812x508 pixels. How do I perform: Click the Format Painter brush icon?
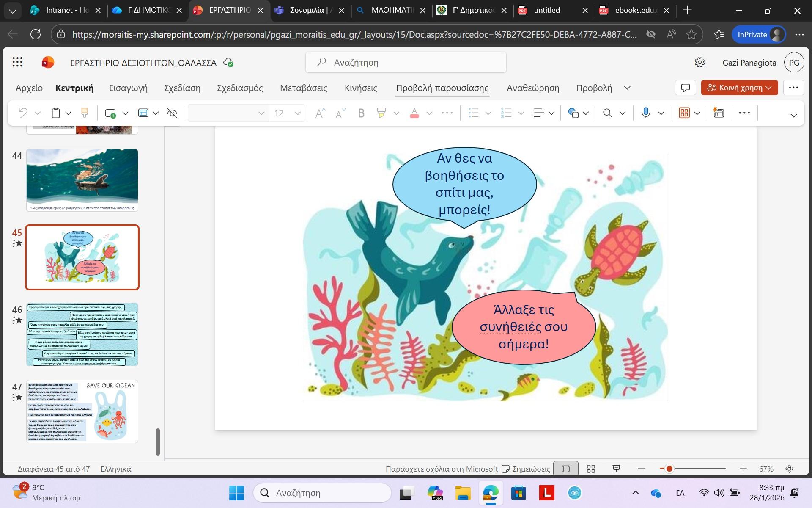pyautogui.click(x=85, y=113)
